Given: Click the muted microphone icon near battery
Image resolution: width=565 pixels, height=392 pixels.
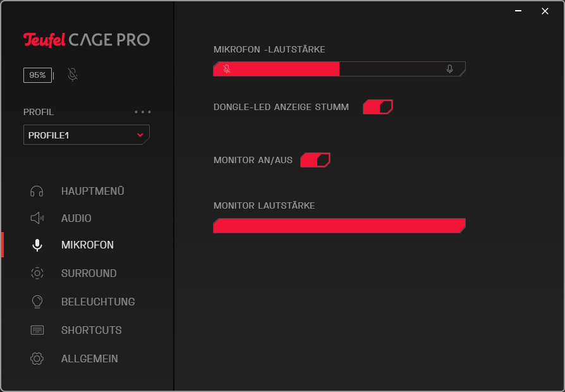Looking at the screenshot, I should [73, 75].
